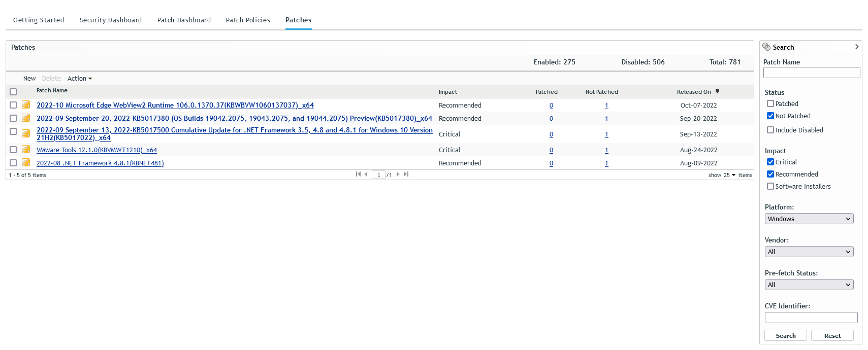Open the Vendor dropdown
The height and width of the screenshot is (350, 868).
click(x=809, y=252)
